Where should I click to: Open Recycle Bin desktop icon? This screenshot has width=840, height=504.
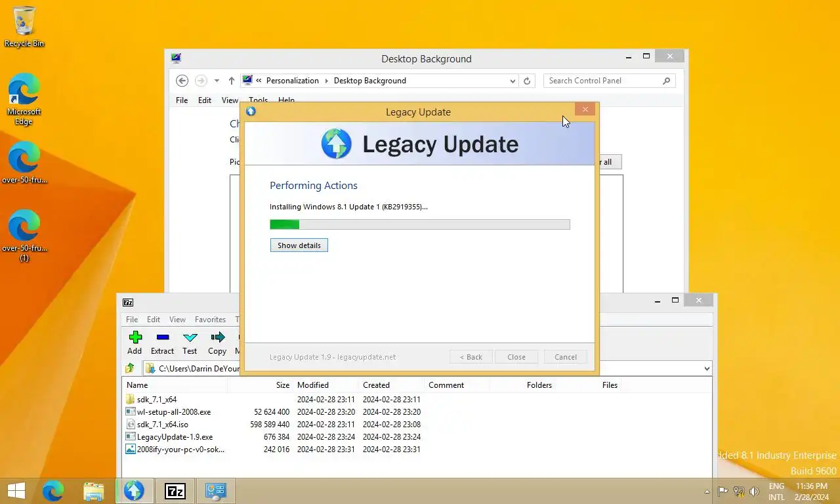click(24, 27)
